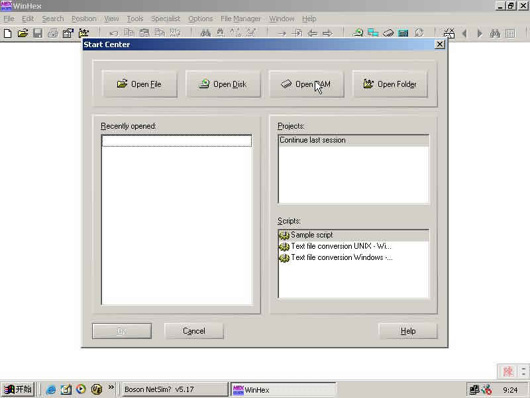Click the Undo arrow in the toolbar
530x398 pixels.
114,33
